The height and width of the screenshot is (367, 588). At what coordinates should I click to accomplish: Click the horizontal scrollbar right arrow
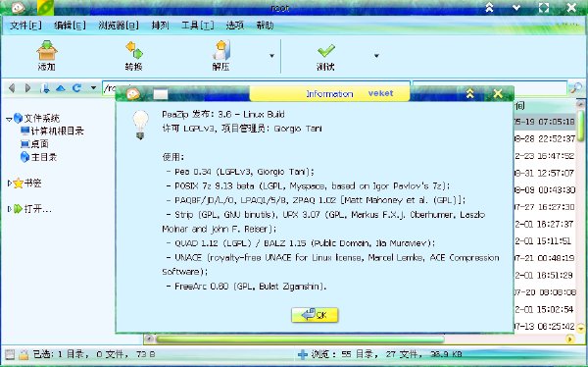570,340
